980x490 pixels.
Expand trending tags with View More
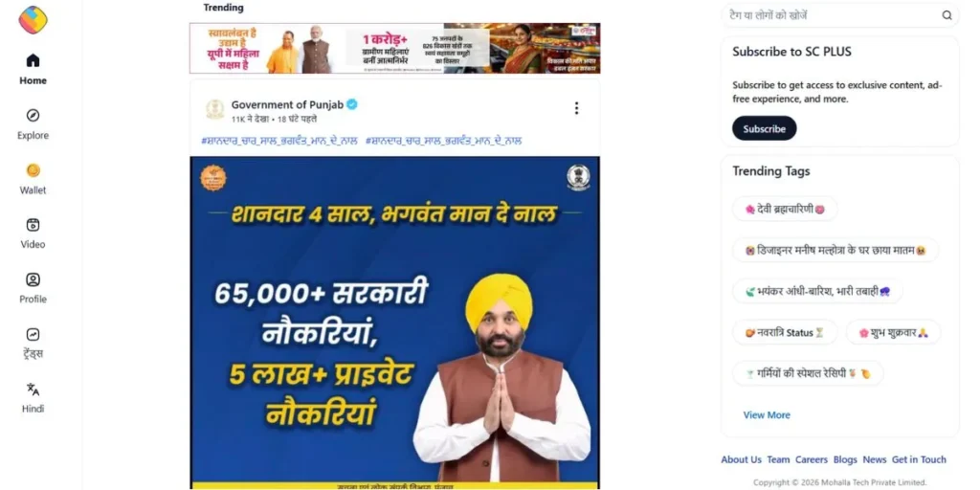[x=767, y=415]
